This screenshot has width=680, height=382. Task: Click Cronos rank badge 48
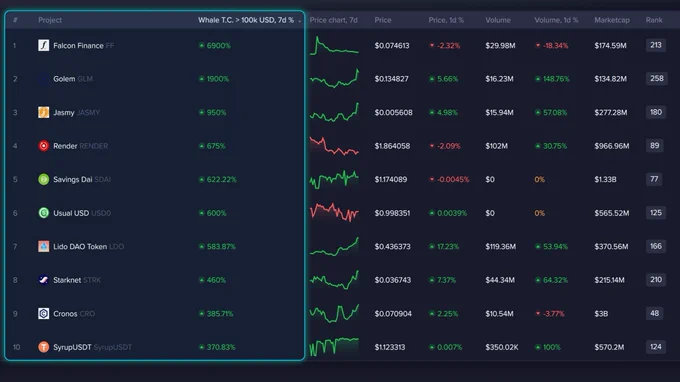click(x=654, y=313)
